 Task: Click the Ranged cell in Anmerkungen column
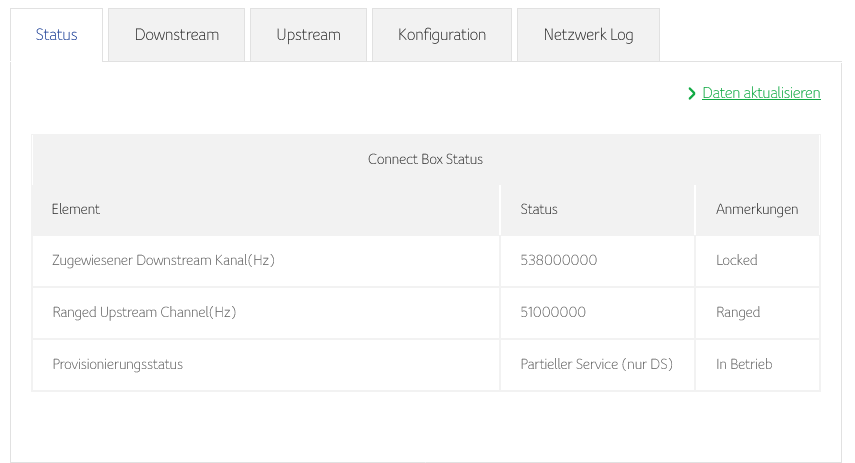pyautogui.click(x=738, y=312)
